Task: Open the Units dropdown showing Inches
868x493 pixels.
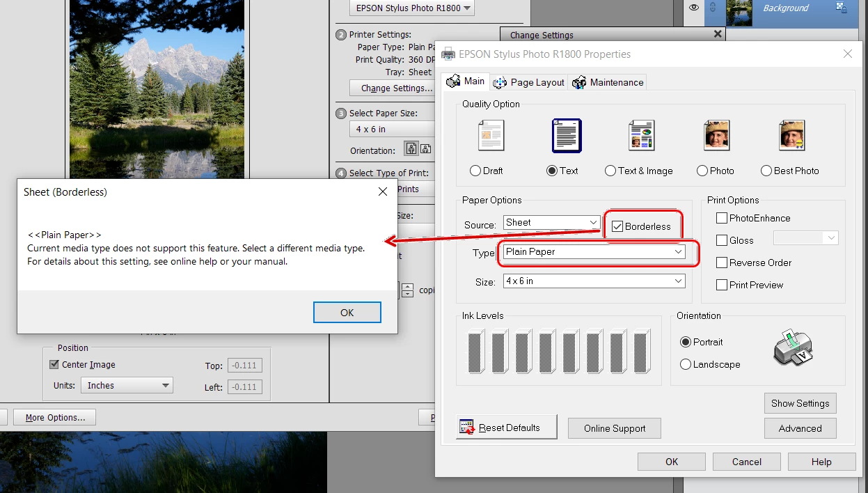Action: tap(127, 385)
